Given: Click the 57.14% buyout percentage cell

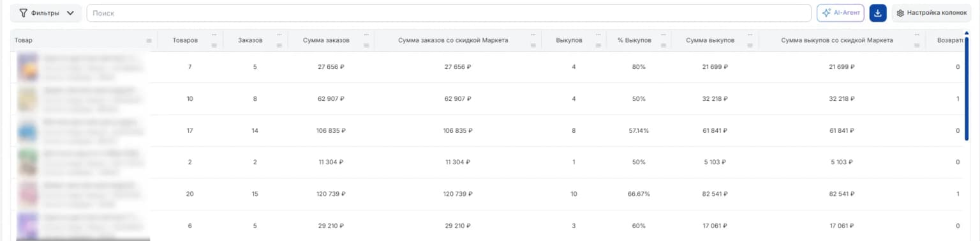Looking at the screenshot, I should 639,131.
